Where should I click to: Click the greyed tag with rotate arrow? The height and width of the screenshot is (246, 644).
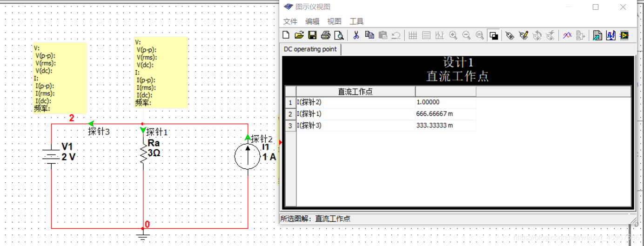click(x=537, y=35)
